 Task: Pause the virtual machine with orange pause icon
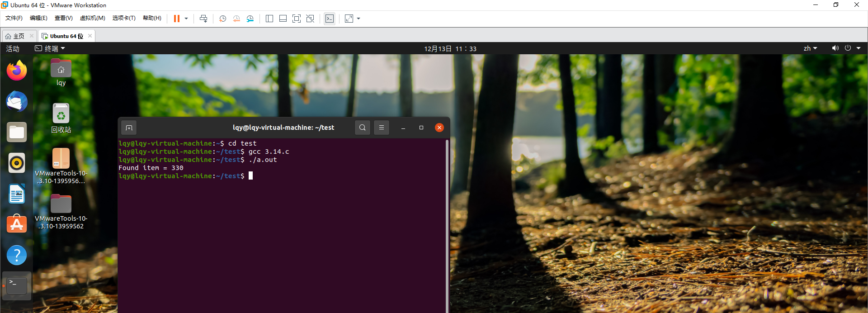[177, 19]
